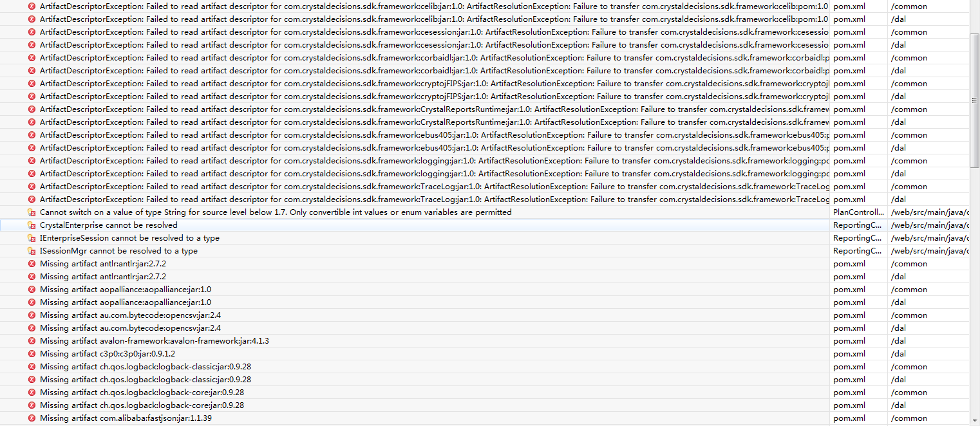Click error icon of c3p0 missing artifact row
Screen dimensions: 980x426
(x=32, y=354)
